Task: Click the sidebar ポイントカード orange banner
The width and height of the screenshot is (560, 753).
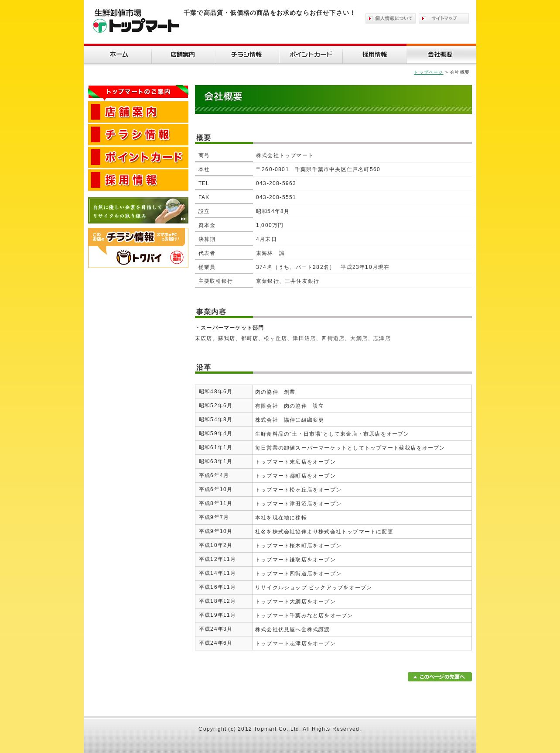Action: tap(138, 158)
